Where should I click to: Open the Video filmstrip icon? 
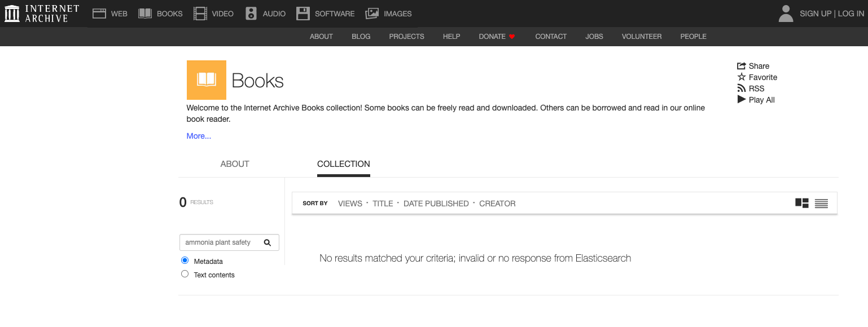tap(200, 14)
